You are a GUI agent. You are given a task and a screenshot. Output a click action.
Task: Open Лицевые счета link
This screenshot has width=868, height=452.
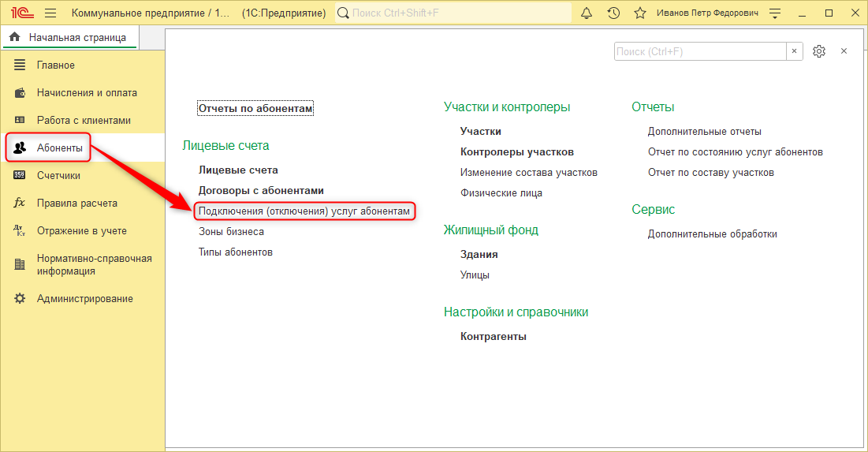[x=238, y=170]
